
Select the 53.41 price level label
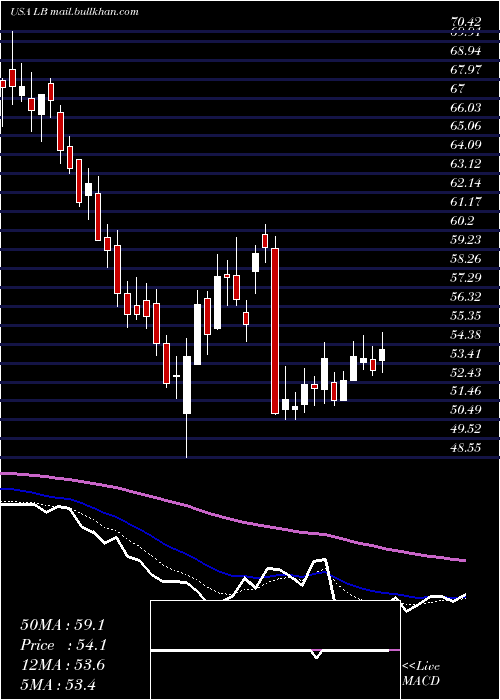point(466,354)
